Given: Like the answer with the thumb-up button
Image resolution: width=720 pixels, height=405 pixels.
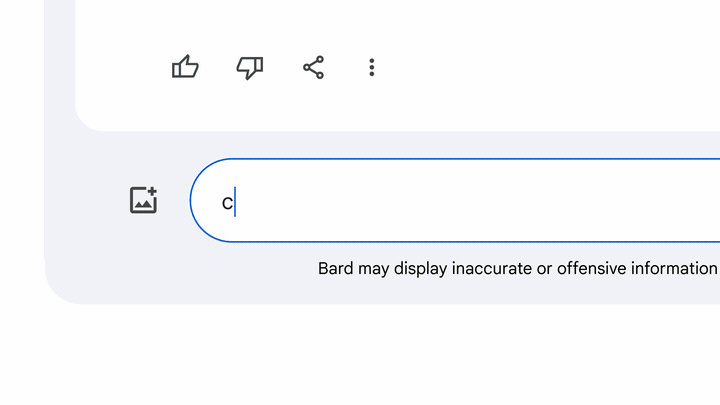Looking at the screenshot, I should pyautogui.click(x=185, y=67).
